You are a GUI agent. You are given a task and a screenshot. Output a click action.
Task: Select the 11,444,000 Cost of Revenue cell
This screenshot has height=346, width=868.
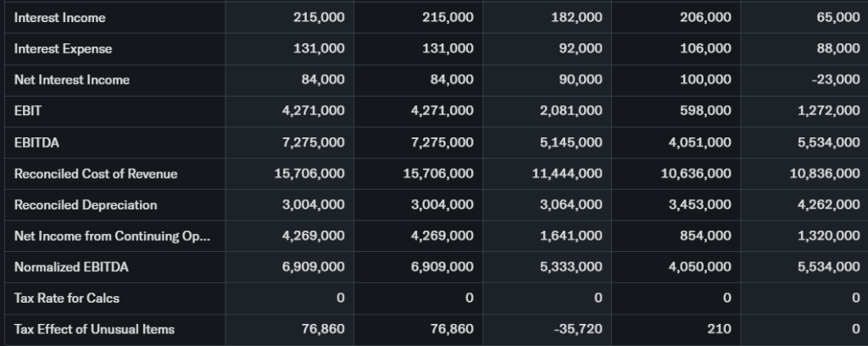click(x=567, y=174)
